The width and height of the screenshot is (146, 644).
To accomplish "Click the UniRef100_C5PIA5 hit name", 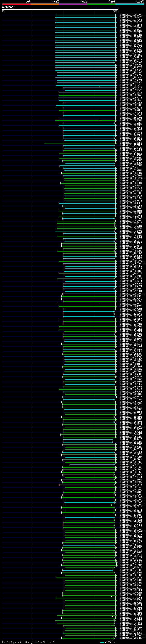I will point(131,95).
